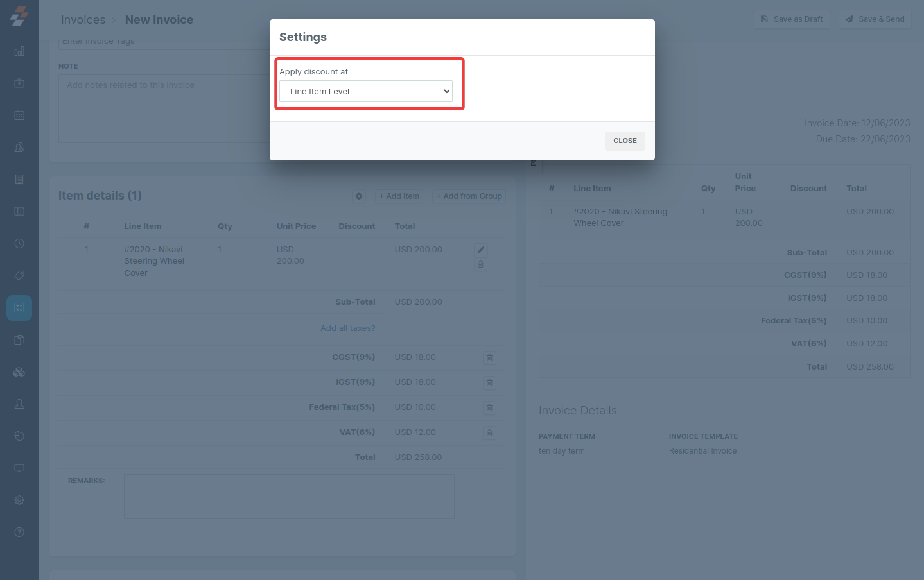Click the Add all taxes? link

click(348, 328)
